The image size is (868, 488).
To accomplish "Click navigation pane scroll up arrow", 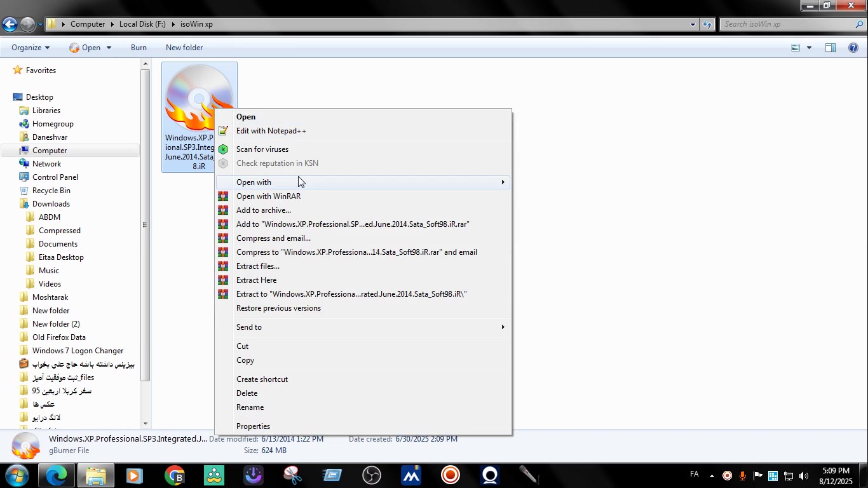I will pos(146,64).
